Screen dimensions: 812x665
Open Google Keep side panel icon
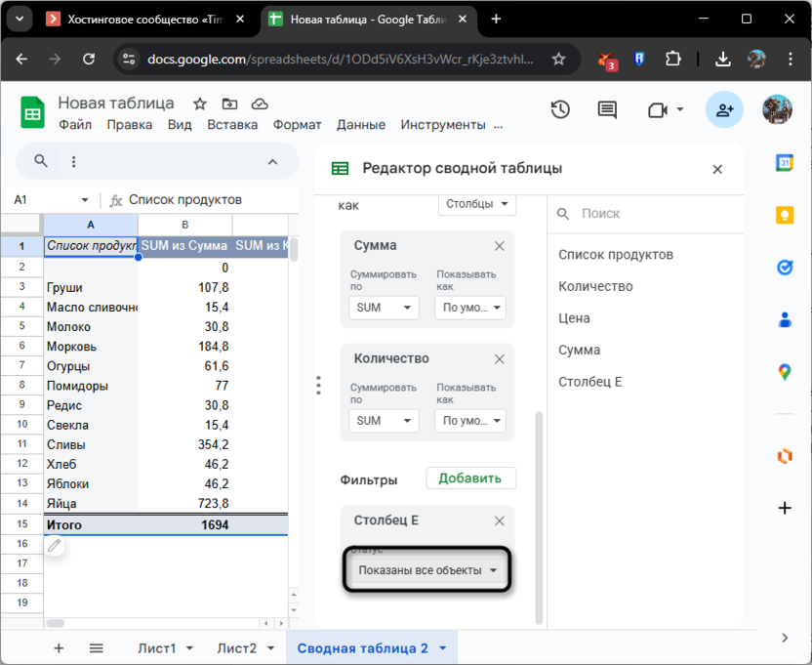[784, 215]
